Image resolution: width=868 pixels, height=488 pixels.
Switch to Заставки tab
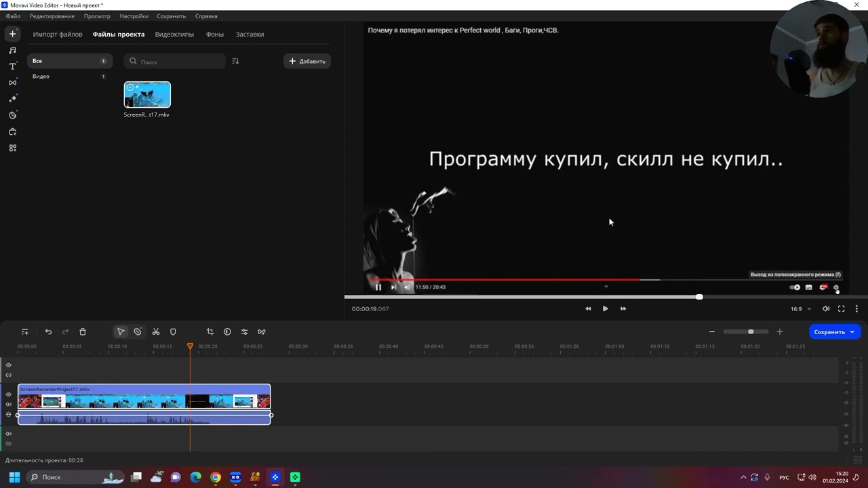(250, 34)
